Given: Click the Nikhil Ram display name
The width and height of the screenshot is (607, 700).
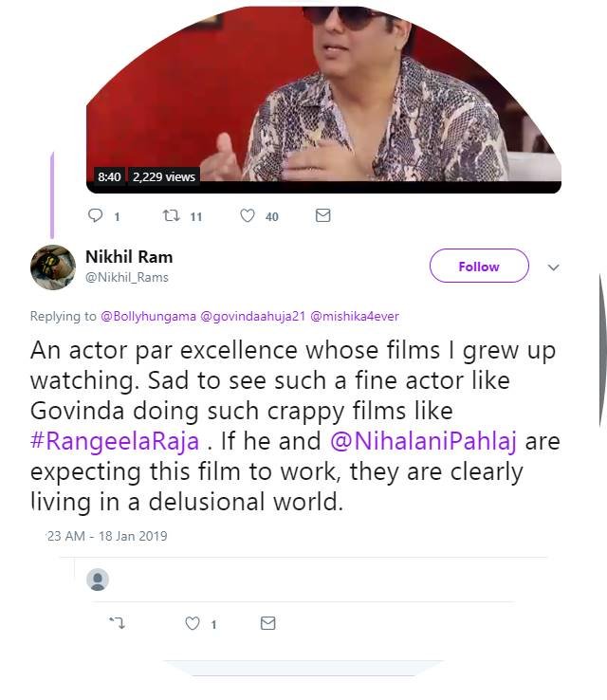Looking at the screenshot, I should pyautogui.click(x=129, y=257).
